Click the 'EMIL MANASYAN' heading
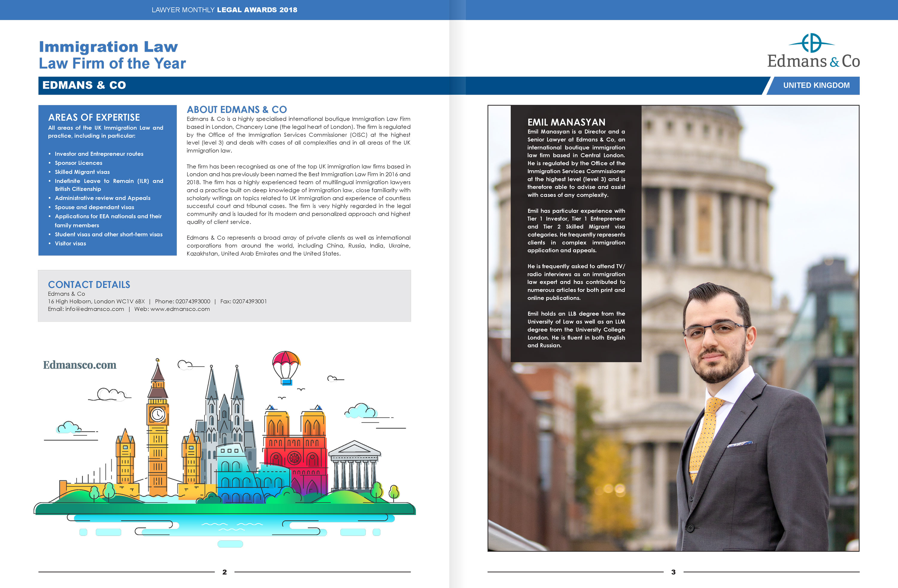 click(x=566, y=122)
